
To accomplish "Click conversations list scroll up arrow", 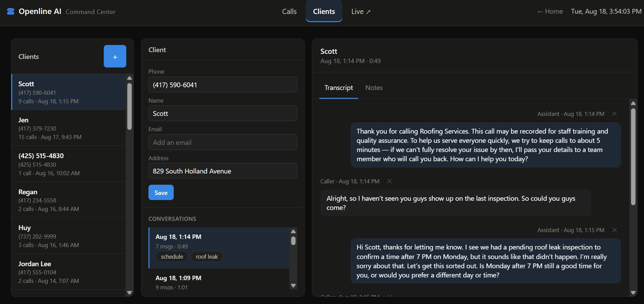I will (293, 231).
